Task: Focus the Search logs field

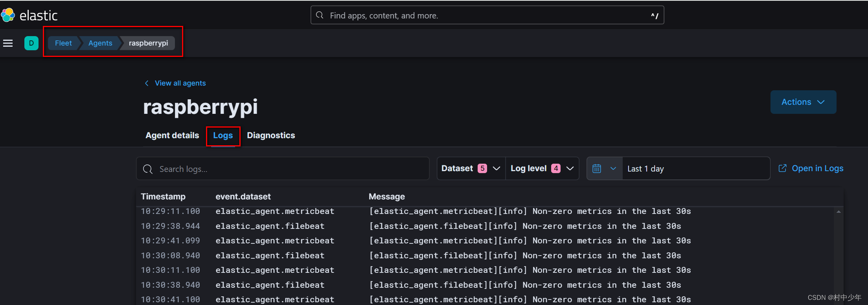Action: click(283, 169)
